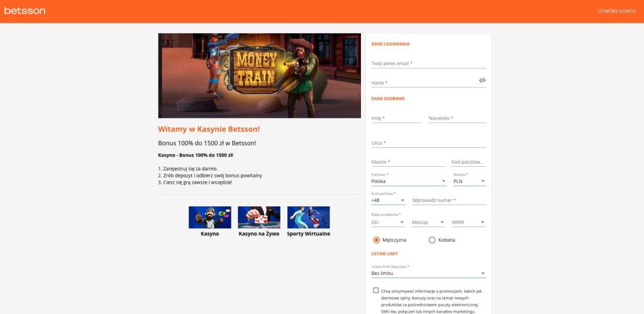Open the OTWÓRZ KONTO link
Viewport: 644px width, 314px height.
coord(616,11)
